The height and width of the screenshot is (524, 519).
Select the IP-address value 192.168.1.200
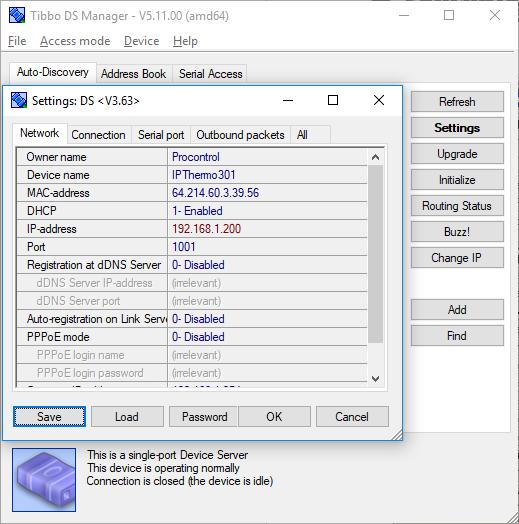pos(267,229)
